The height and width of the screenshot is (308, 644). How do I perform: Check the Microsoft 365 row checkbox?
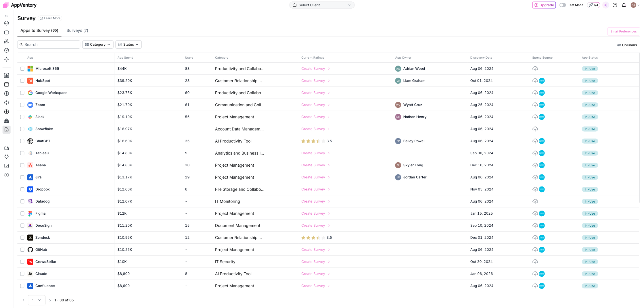tap(22, 69)
